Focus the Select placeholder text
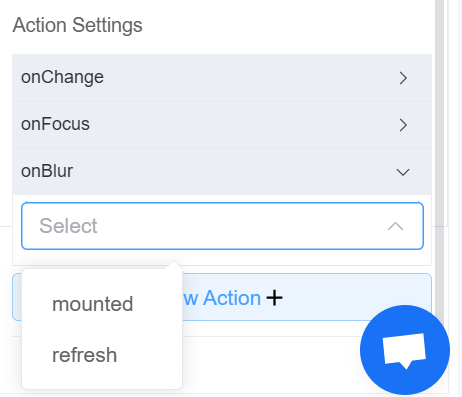The height and width of the screenshot is (397, 462). pos(68,226)
